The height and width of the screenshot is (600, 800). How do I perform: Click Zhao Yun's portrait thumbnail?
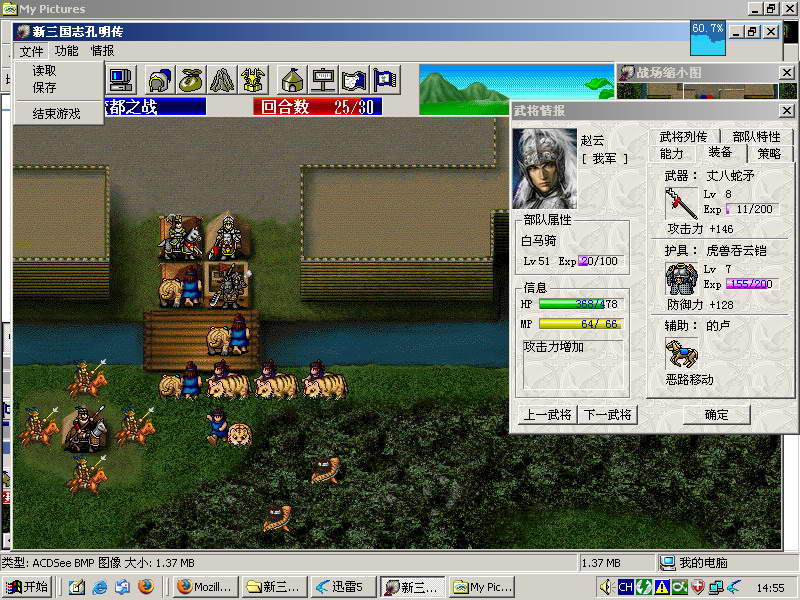(544, 168)
